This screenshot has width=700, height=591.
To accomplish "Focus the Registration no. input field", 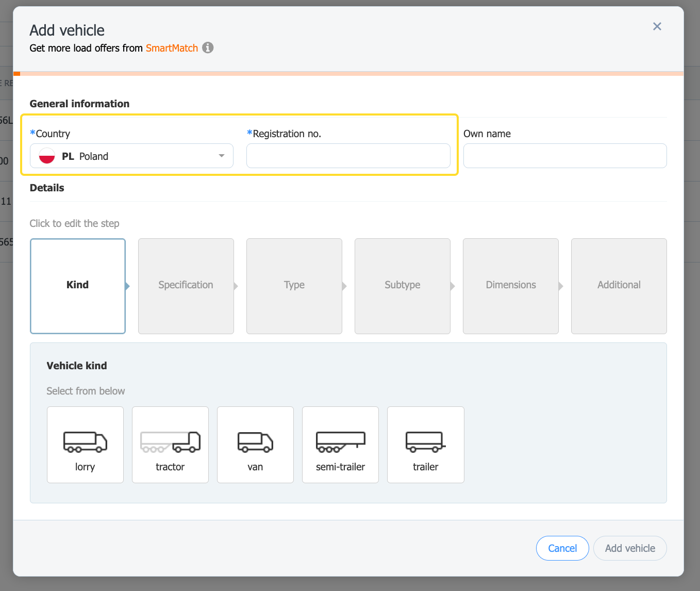I will click(348, 156).
